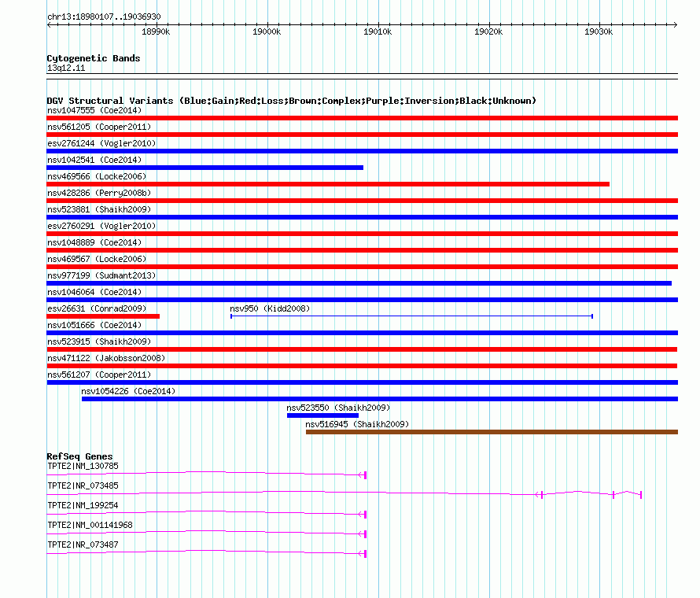Viewport: 700px width, 598px height.
Task: Click esv26631 (Conrad2009) variant label
Action: (x=97, y=308)
